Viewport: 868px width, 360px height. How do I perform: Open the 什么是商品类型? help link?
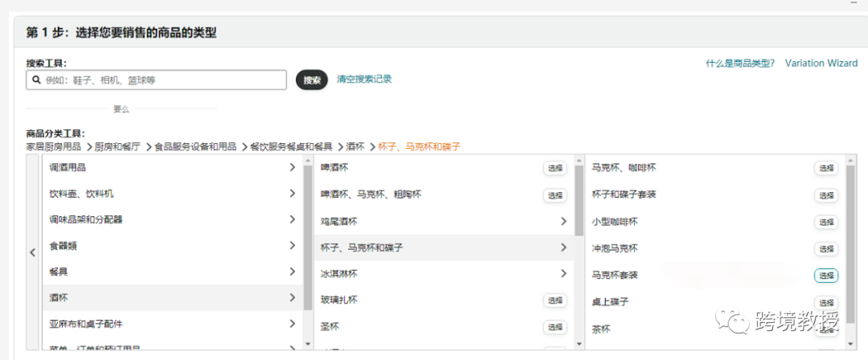pyautogui.click(x=739, y=63)
